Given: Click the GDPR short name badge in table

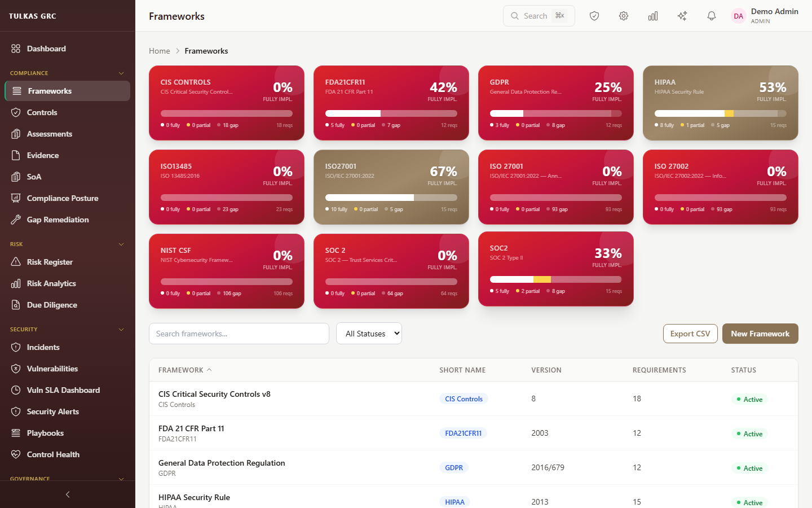Looking at the screenshot, I should (454, 468).
